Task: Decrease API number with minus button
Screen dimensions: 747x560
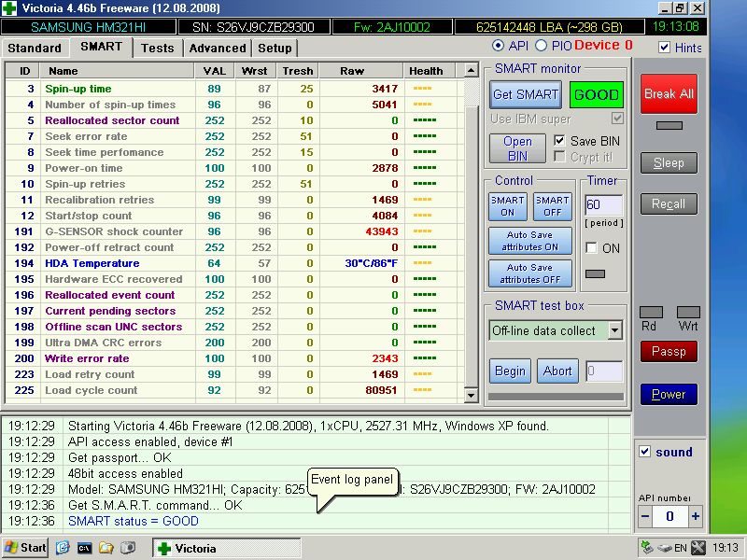Action: (645, 516)
